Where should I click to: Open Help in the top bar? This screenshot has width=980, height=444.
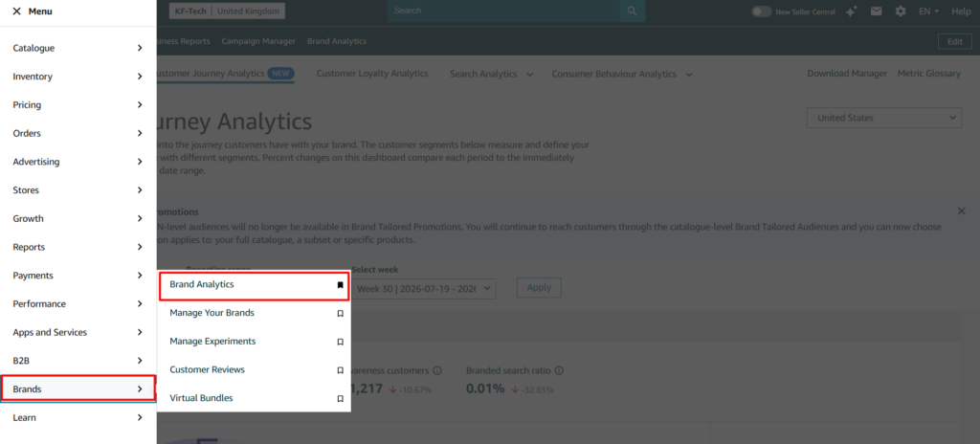point(961,11)
